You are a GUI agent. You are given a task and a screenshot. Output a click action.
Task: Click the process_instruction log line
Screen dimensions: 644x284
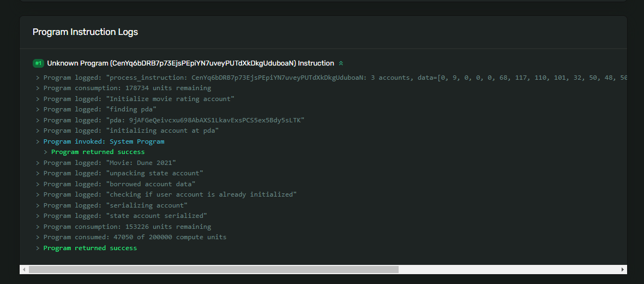point(327,78)
